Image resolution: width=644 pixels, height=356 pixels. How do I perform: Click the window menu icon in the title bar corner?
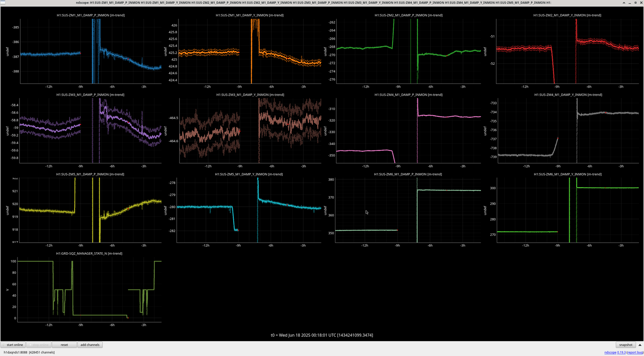[3, 2]
